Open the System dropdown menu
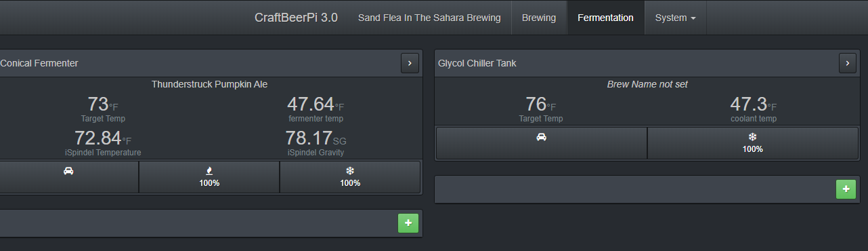868x251 pixels. 675,18
